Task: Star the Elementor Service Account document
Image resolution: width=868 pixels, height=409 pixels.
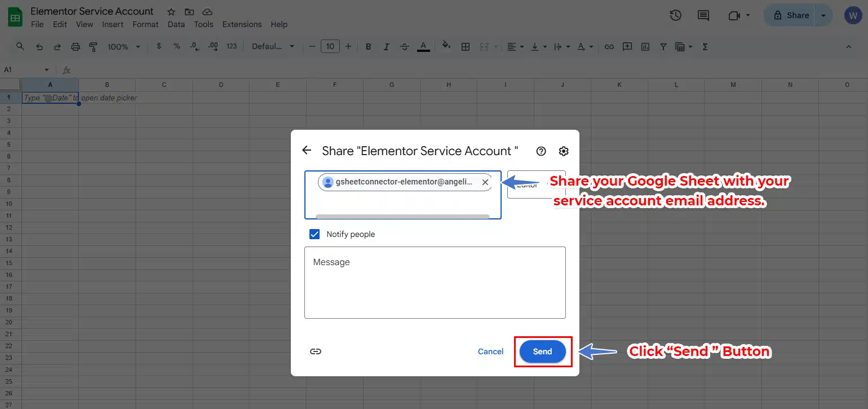Action: point(171,12)
